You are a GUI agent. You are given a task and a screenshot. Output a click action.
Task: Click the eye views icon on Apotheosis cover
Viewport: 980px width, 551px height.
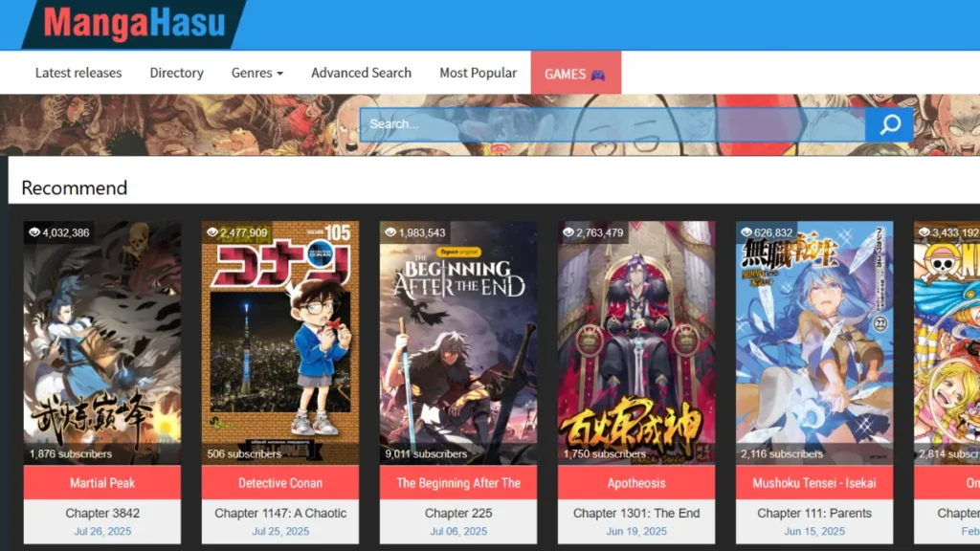[x=568, y=232]
